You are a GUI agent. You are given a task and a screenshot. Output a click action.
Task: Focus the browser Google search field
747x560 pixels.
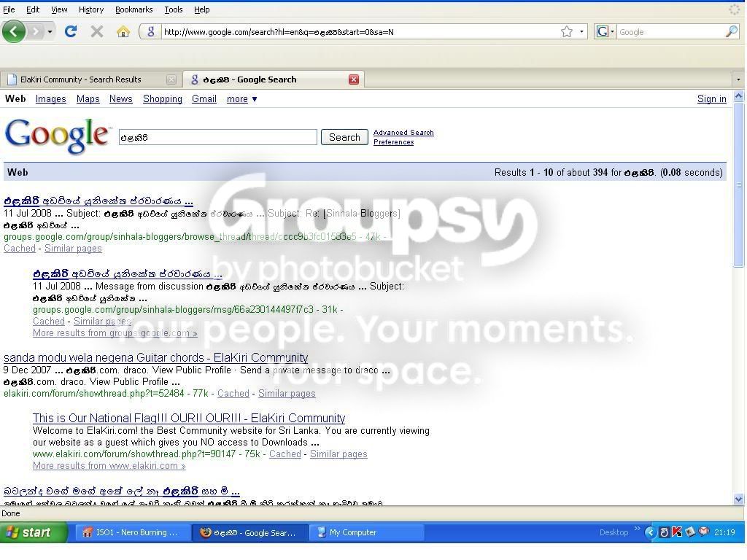coord(671,32)
